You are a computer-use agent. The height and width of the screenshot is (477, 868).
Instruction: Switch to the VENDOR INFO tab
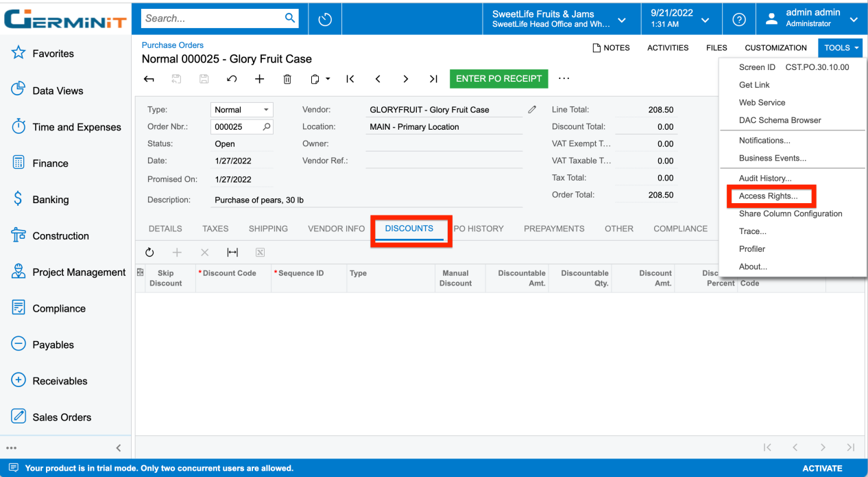pyautogui.click(x=337, y=229)
